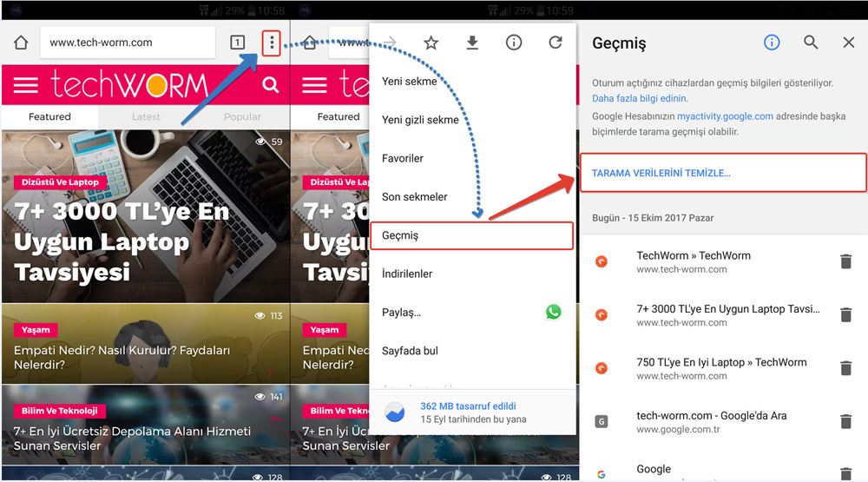
Task: Download page using the download arrow icon
Action: point(472,43)
